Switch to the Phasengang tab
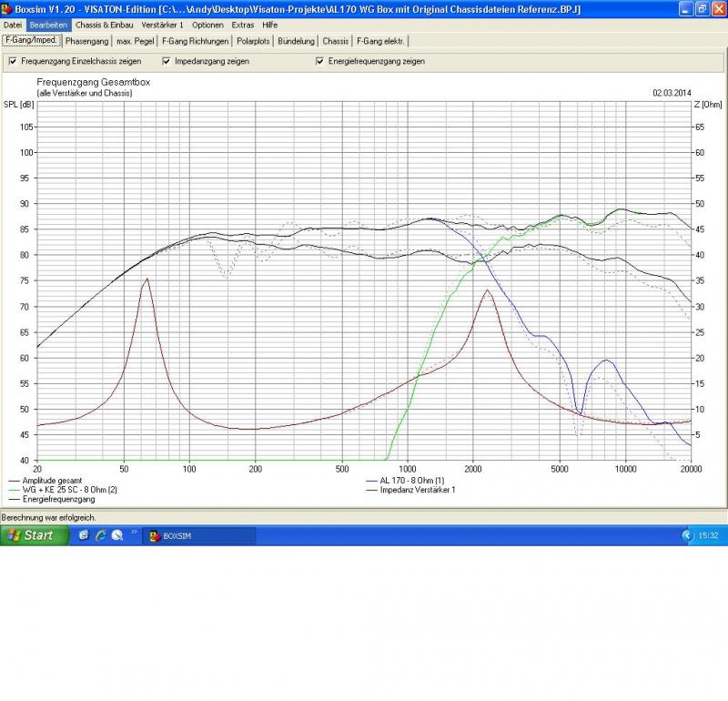Screen dimensions: 728x701 (x=86, y=41)
